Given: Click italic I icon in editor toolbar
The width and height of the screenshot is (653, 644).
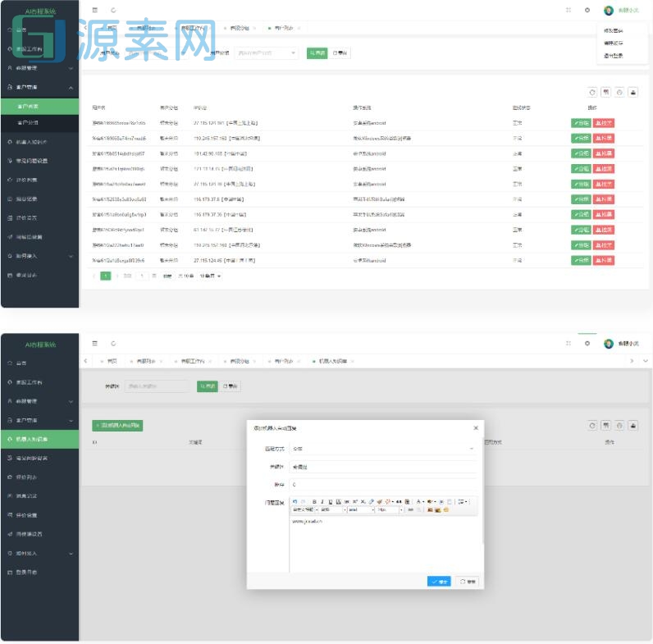Looking at the screenshot, I should (322, 501).
